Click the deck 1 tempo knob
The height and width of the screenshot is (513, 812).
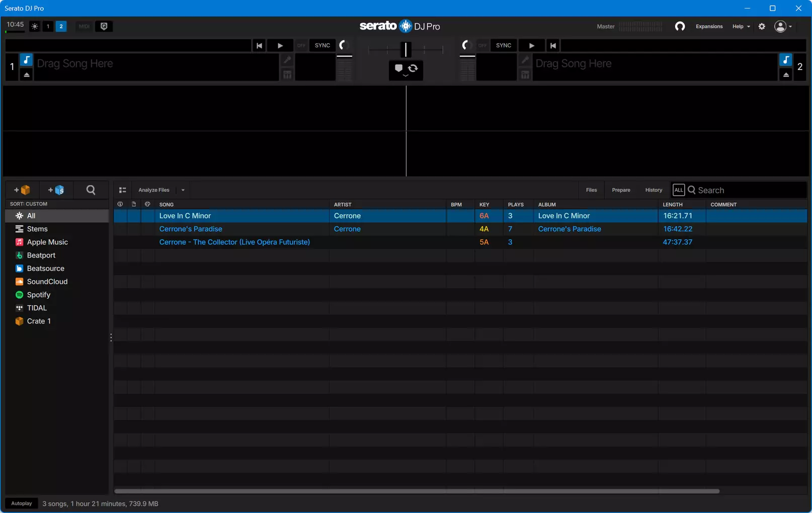tap(344, 45)
